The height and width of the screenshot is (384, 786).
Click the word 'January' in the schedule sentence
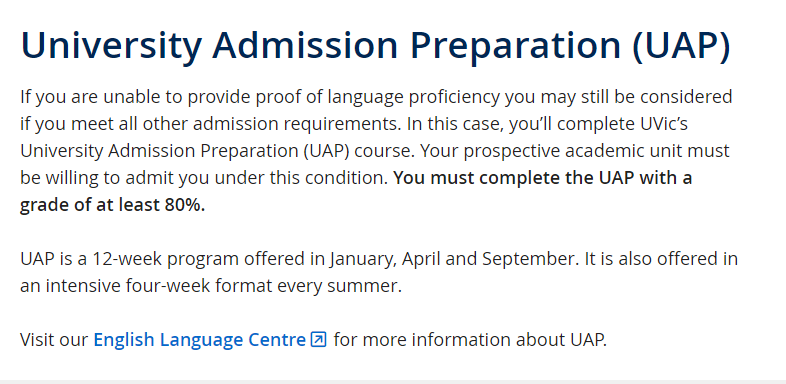point(363,259)
